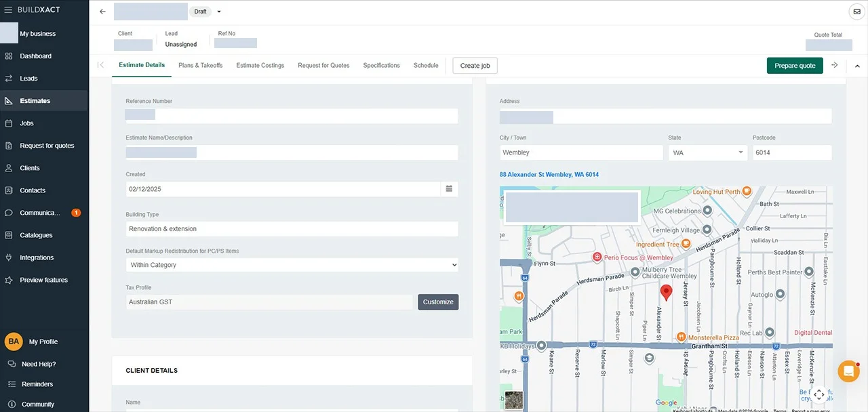Switch to the Plans & Takeoffs tab

tap(201, 65)
